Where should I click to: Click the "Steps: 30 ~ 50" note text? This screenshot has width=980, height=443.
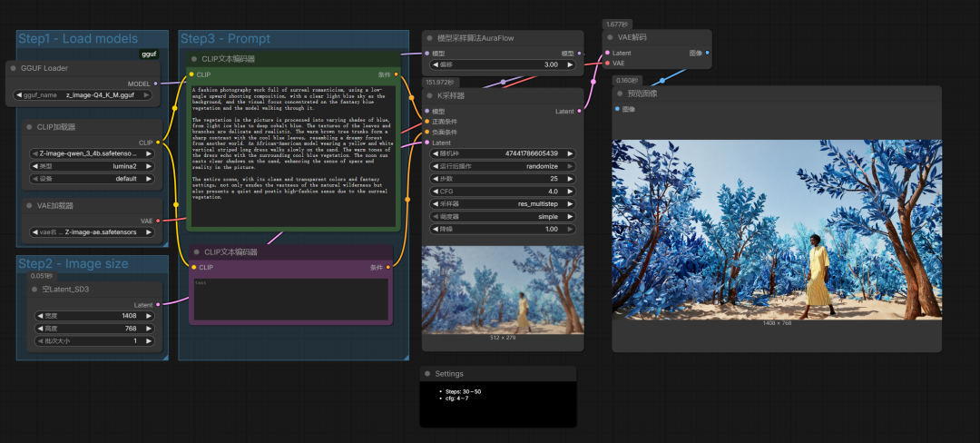coord(463,391)
